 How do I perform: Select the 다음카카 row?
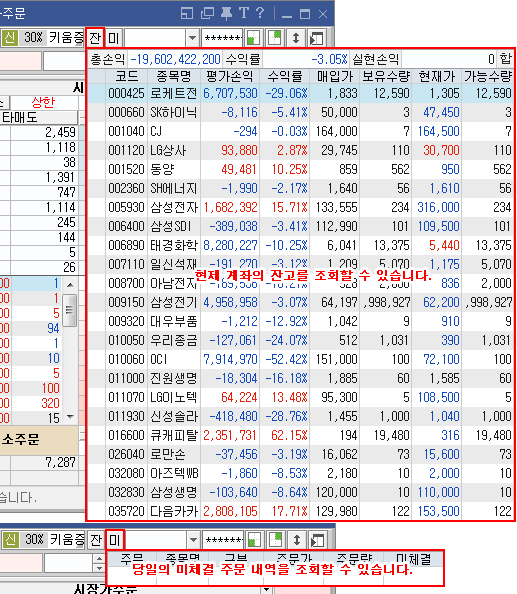point(301,511)
